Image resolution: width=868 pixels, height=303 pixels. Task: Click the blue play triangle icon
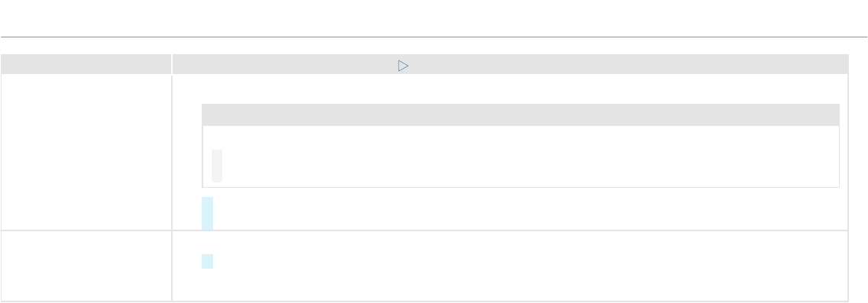pyautogui.click(x=403, y=66)
